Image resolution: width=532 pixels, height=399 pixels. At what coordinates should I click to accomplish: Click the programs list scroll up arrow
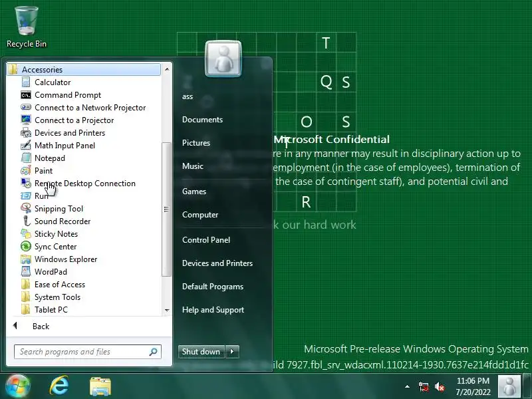[x=167, y=70]
